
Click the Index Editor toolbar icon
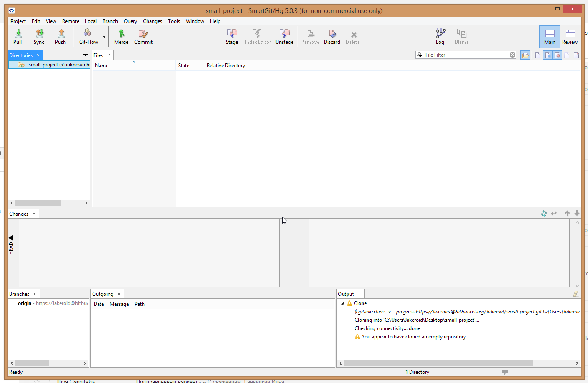click(258, 36)
